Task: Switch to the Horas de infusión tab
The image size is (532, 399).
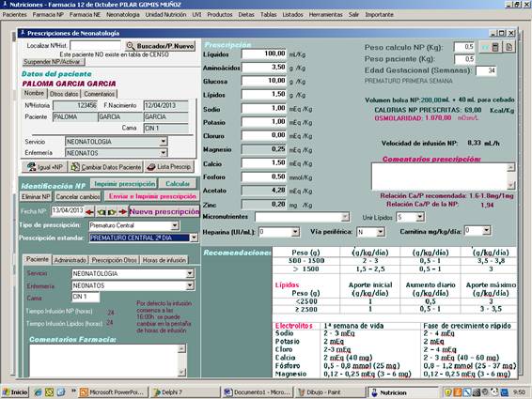Action: (164, 260)
